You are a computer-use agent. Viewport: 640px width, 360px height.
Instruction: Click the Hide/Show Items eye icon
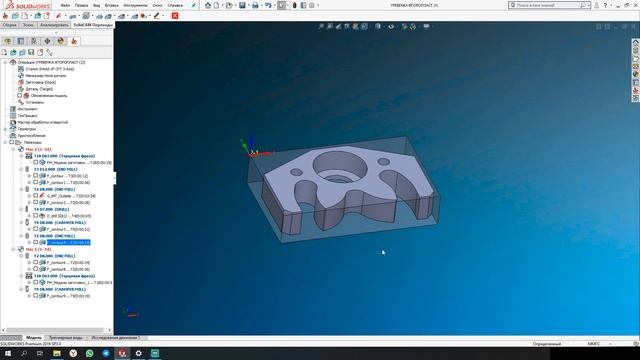[x=391, y=26]
